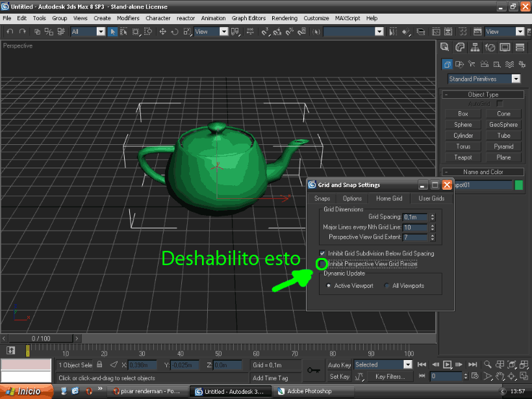Click the Torus primitive button

click(x=462, y=147)
